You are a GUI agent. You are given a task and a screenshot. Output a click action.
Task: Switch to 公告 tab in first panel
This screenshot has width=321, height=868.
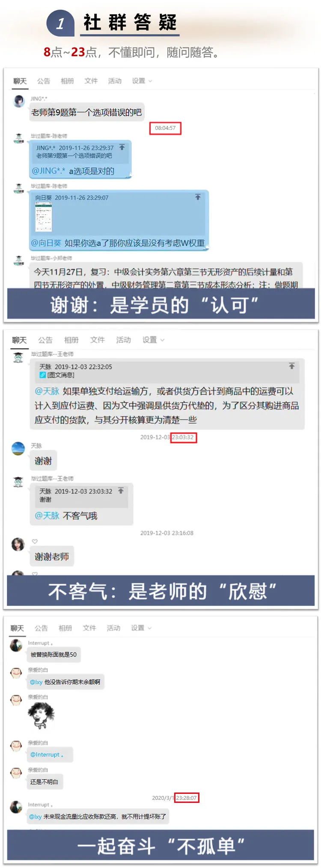43,81
